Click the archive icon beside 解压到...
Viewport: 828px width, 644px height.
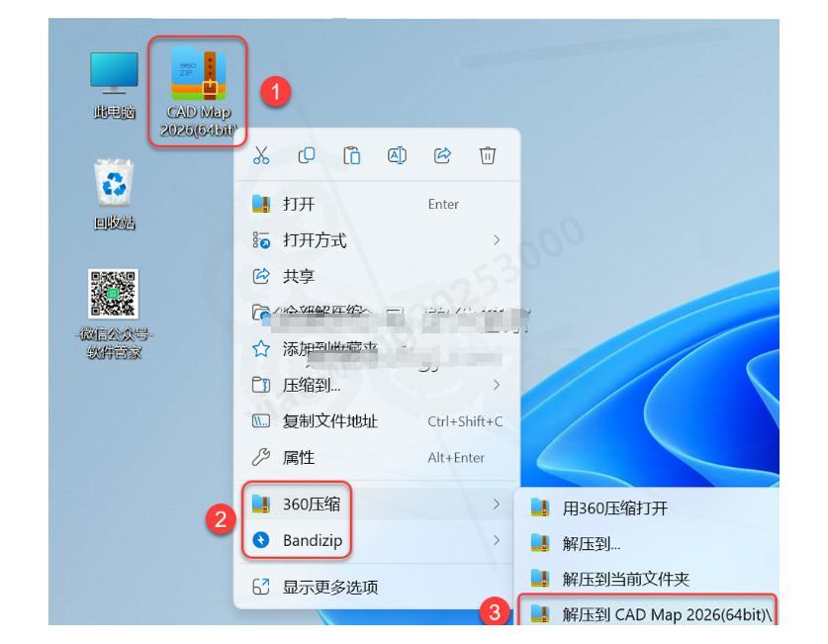[540, 543]
